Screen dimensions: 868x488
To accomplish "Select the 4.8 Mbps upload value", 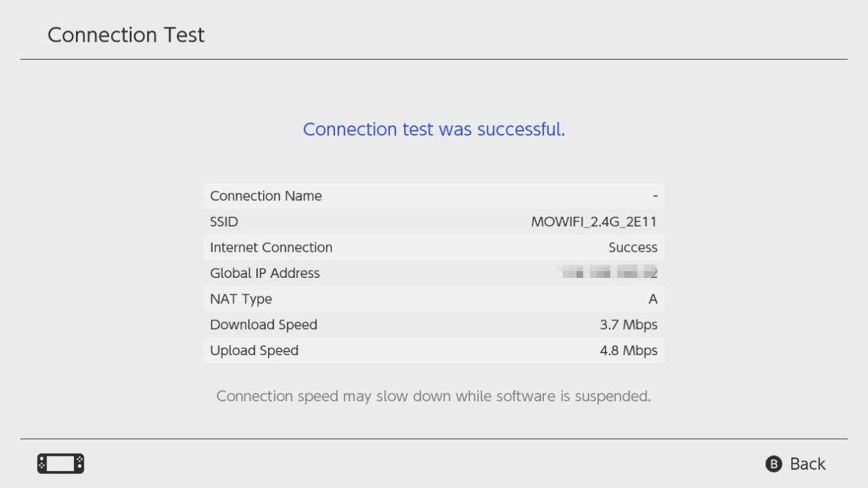I will coord(628,350).
